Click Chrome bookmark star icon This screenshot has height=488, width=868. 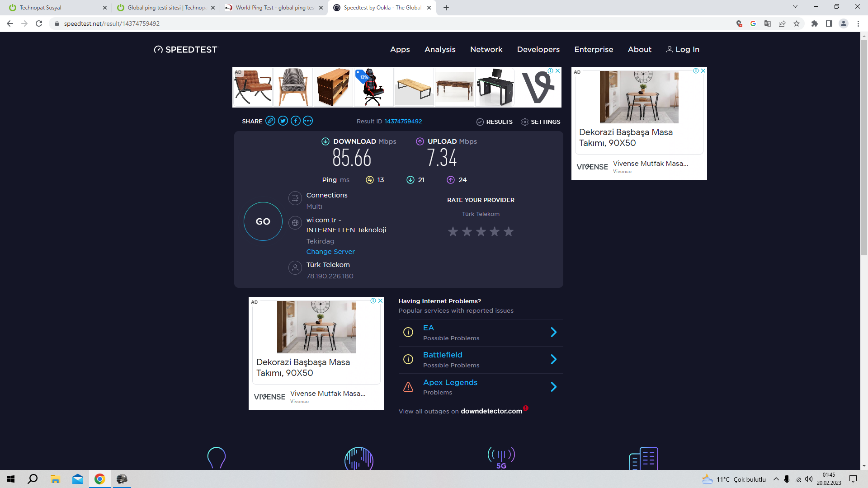pos(797,23)
